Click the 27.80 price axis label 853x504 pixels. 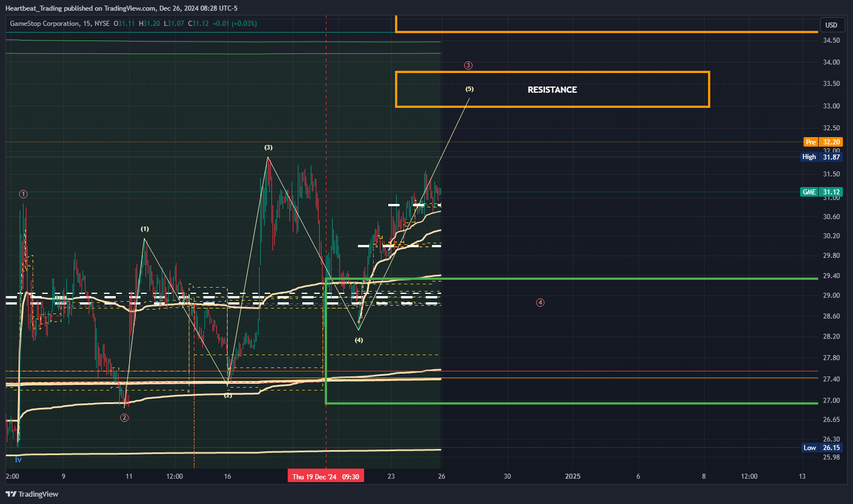coord(832,358)
